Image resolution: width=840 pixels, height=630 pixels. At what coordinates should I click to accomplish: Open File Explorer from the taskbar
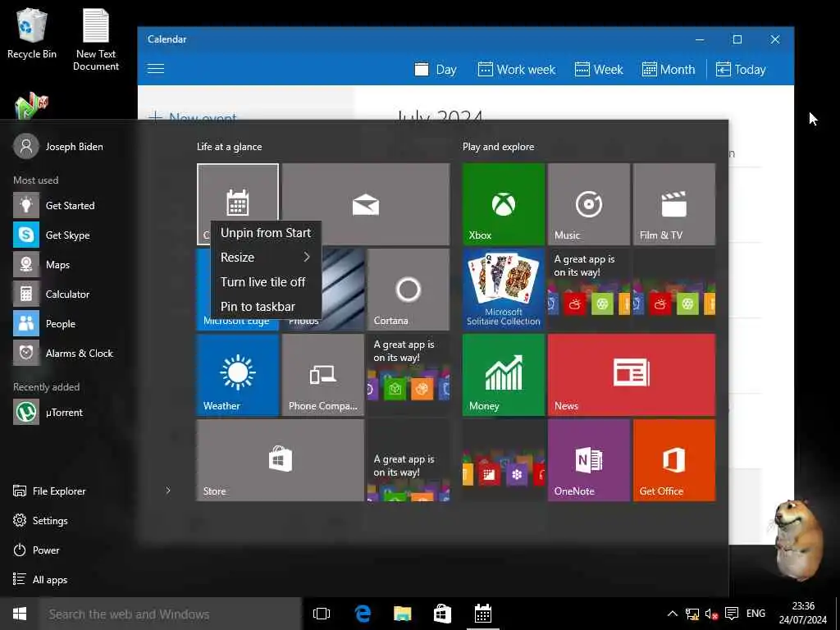pyautogui.click(x=402, y=614)
